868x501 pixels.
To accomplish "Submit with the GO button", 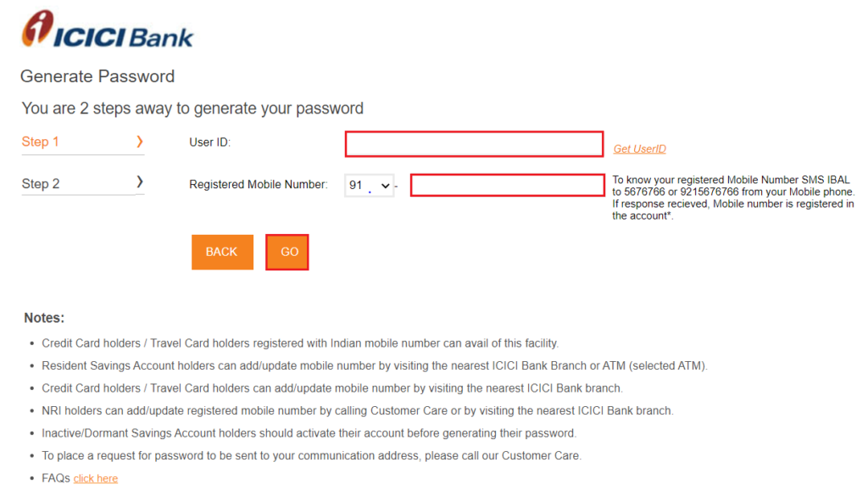I will (287, 252).
